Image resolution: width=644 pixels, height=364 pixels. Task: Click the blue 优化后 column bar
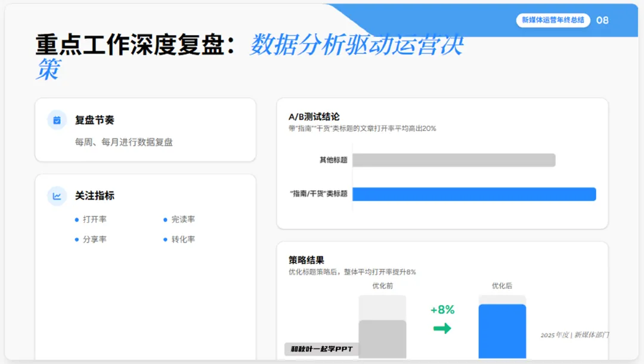[502, 331]
